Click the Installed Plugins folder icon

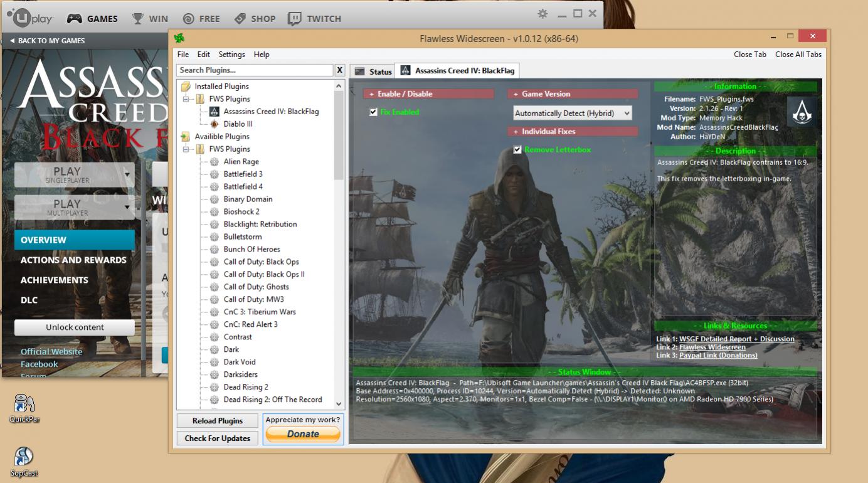click(x=186, y=86)
